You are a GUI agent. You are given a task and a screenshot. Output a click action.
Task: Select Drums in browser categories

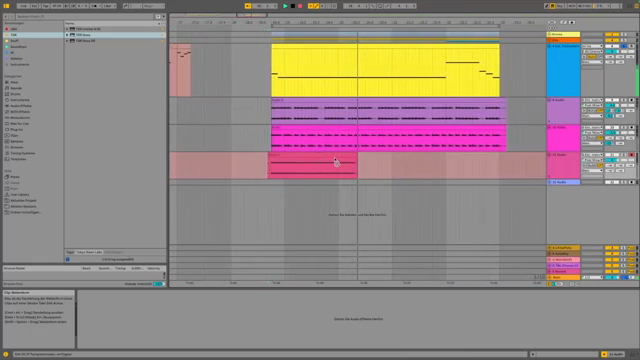click(16, 94)
